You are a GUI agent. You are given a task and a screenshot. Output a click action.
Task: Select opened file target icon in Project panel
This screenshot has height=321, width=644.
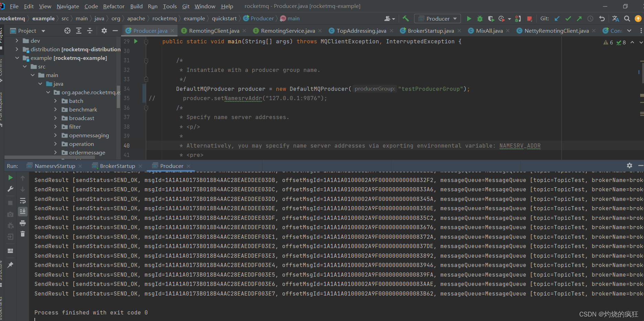click(67, 31)
